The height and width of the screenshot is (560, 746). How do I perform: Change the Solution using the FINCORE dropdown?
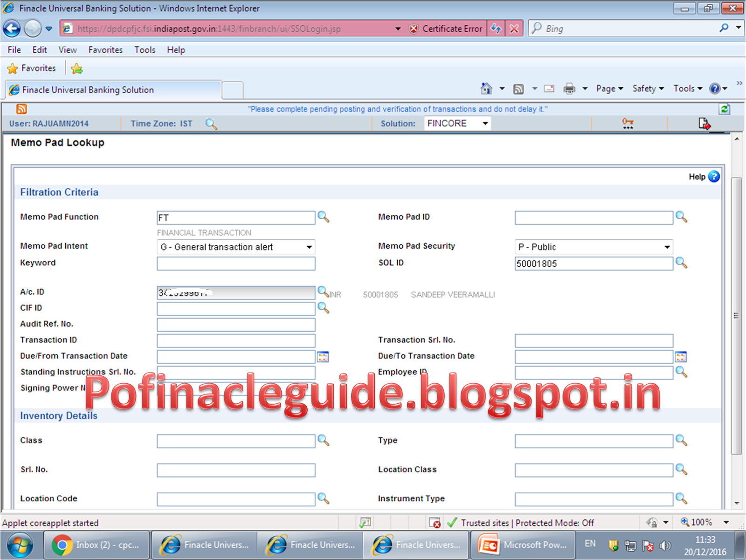[x=485, y=123]
